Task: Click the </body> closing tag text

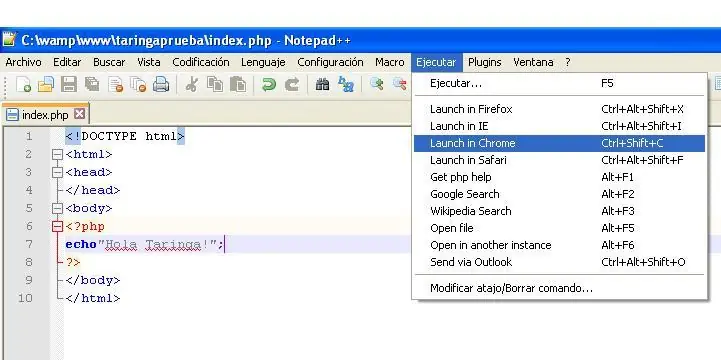Action: [93, 280]
